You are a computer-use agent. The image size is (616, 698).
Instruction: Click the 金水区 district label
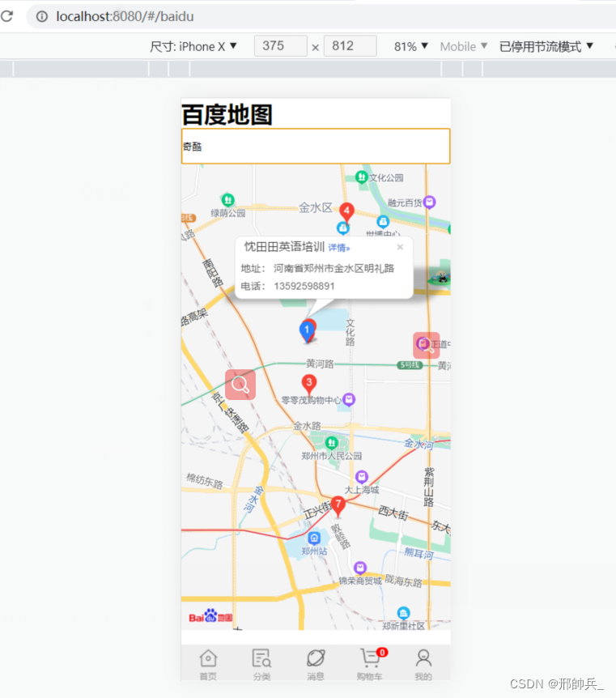point(316,208)
